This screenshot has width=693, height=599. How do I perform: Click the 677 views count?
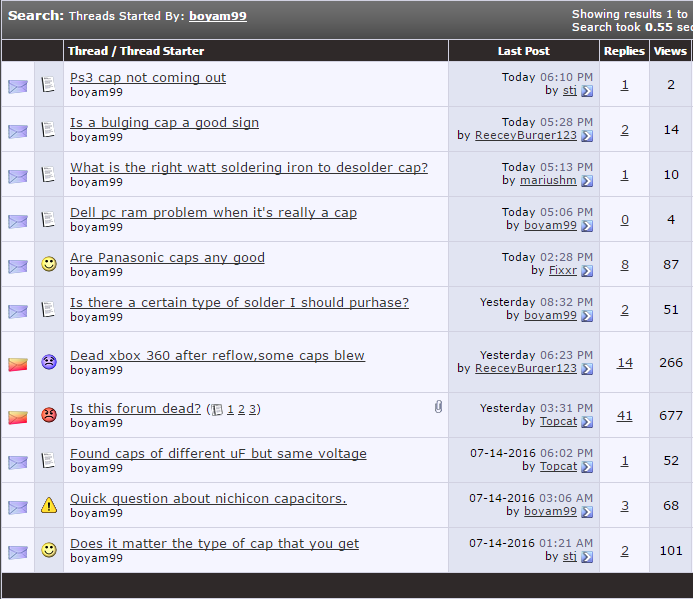[671, 416]
